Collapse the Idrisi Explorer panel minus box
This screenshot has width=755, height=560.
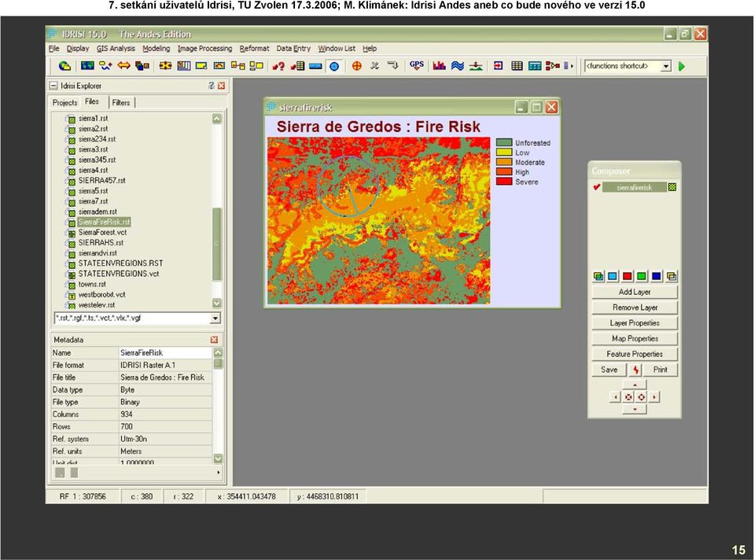point(53,86)
